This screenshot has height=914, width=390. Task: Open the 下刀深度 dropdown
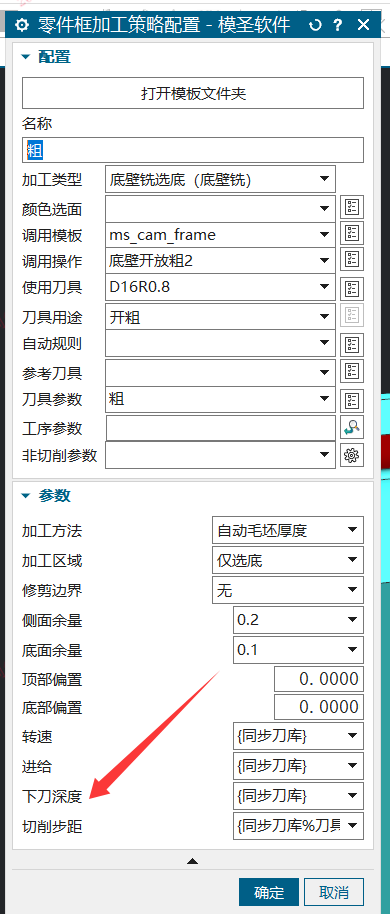[x=298, y=796]
